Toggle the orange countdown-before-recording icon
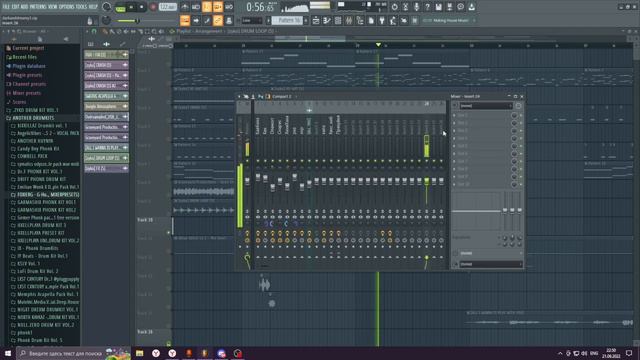640x360 pixels. click(x=207, y=7)
